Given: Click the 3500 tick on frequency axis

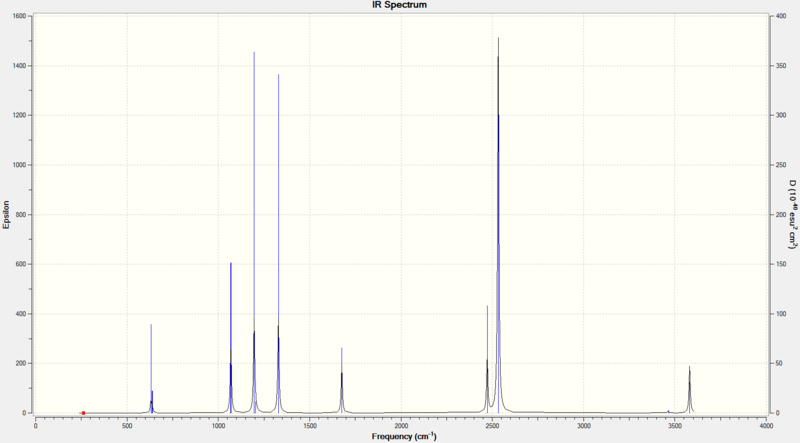Looking at the screenshot, I should [x=674, y=426].
